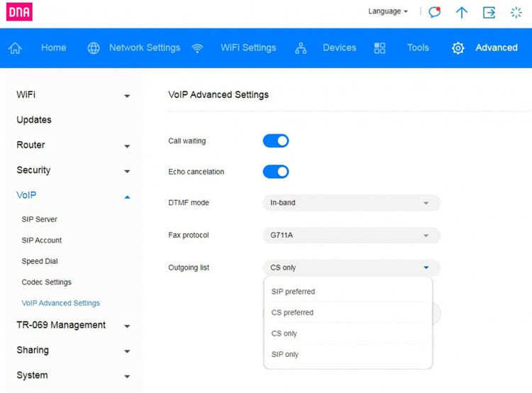532x393 pixels.
Task: Open Updates in the sidebar
Action: pos(34,120)
